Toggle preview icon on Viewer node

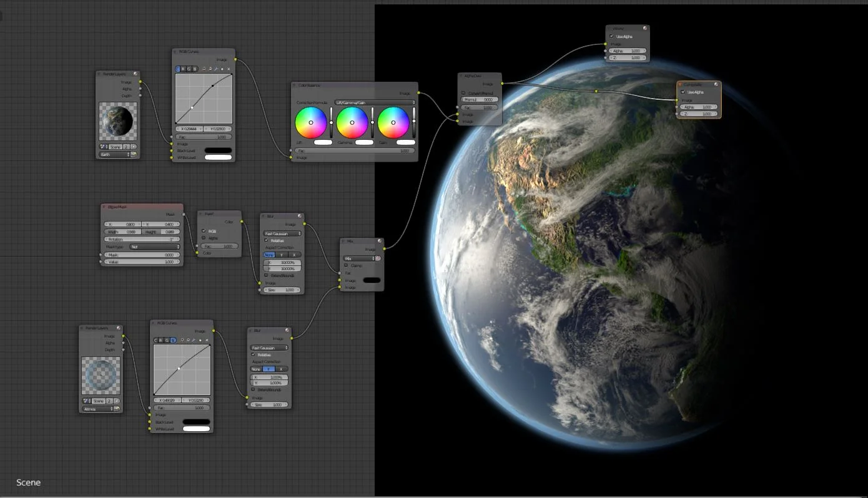coord(645,28)
